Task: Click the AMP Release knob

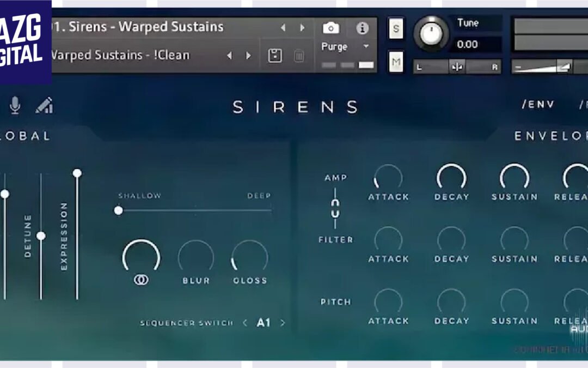Action: tap(577, 177)
